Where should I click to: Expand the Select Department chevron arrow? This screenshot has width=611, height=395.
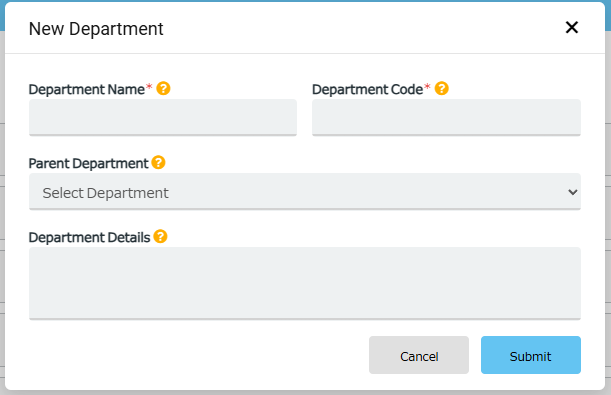point(572,192)
